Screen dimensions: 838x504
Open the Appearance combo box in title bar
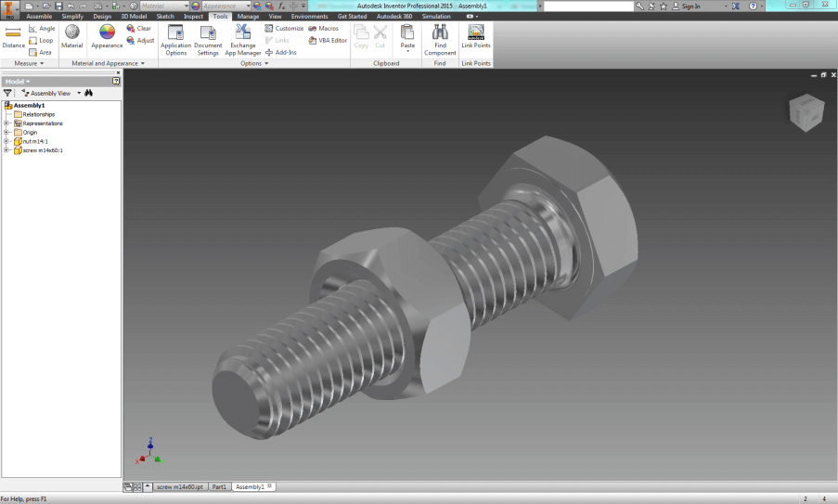(x=226, y=6)
